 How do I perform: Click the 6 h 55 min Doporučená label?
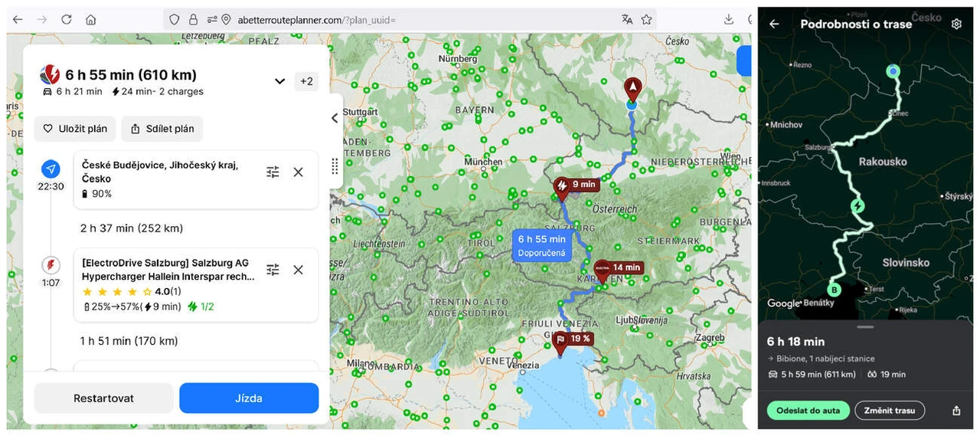(x=542, y=246)
